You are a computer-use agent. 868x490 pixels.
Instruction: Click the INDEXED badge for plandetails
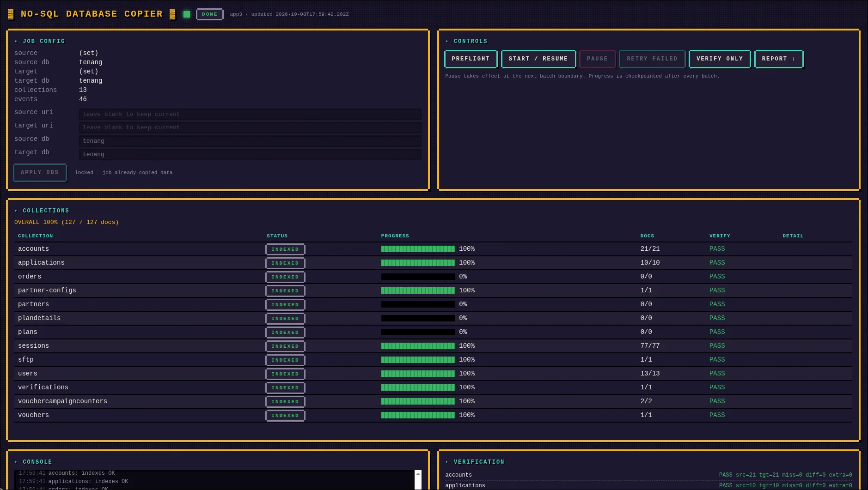[285, 319]
